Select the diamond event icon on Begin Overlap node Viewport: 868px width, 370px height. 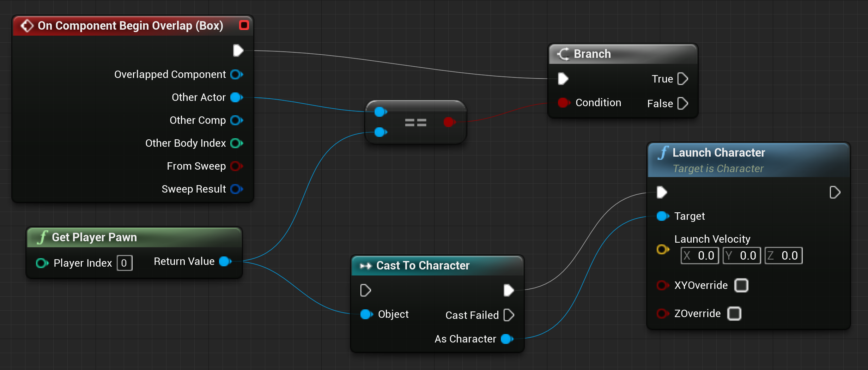pyautogui.click(x=27, y=25)
